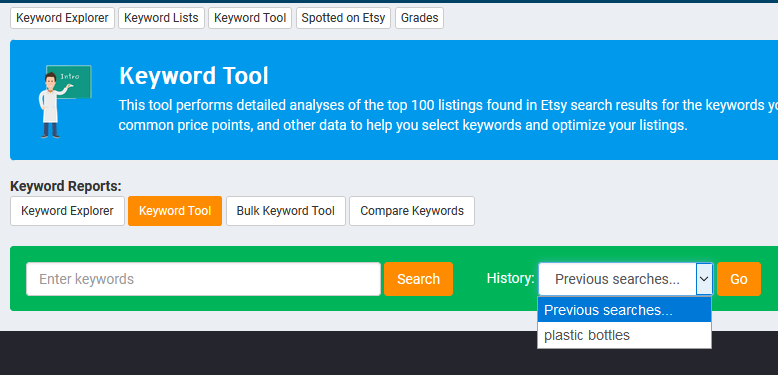Switch to Keyword Explorer report

point(67,211)
